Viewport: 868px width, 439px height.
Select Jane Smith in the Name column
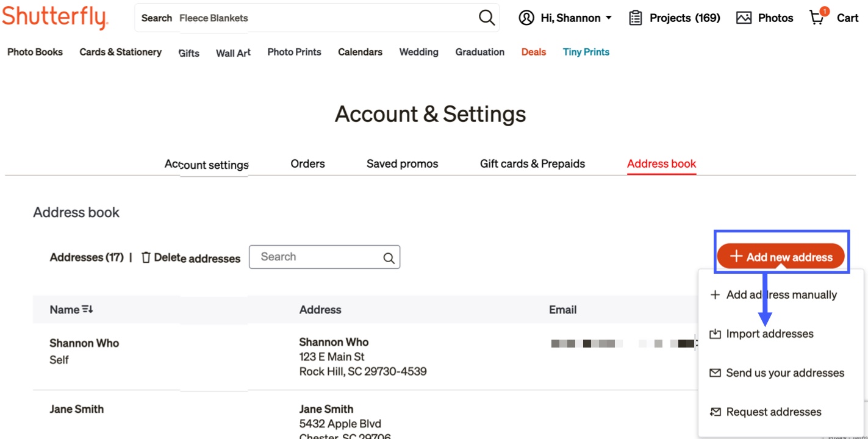pyautogui.click(x=77, y=409)
